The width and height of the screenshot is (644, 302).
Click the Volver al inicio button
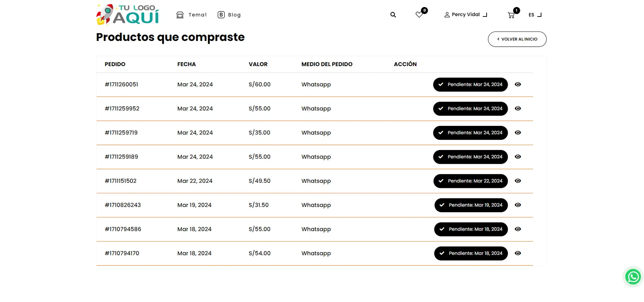pos(517,39)
